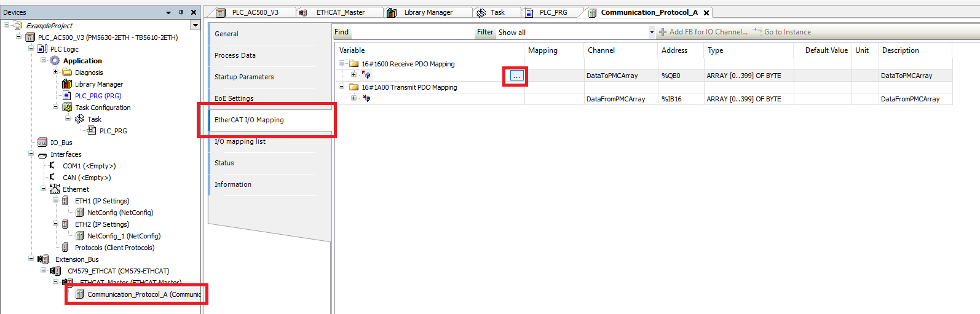Click the IO_Bus icon in Devices tree
The width and height of the screenshot is (980, 314).
pos(42,143)
